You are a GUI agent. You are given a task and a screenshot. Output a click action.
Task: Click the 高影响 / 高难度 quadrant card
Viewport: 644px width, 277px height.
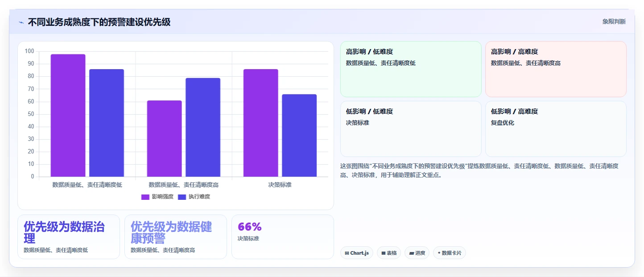tap(556, 69)
